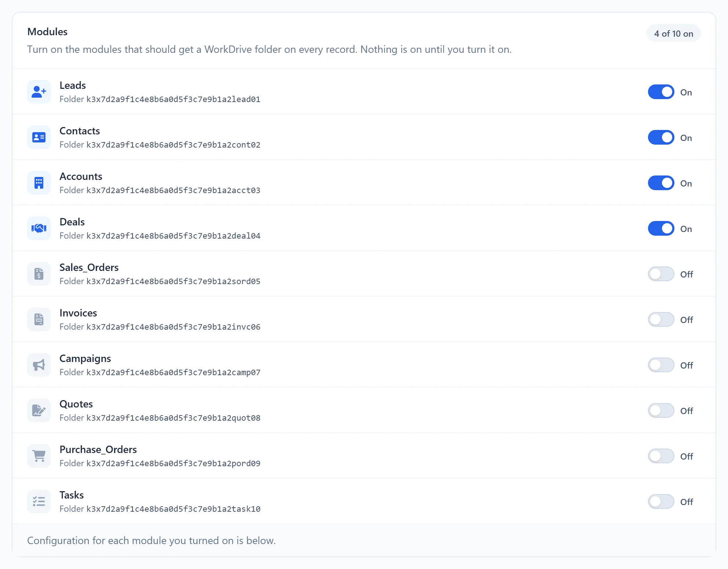Enable the Purchase_Orders module switch
This screenshot has width=728, height=569.
[x=661, y=456]
